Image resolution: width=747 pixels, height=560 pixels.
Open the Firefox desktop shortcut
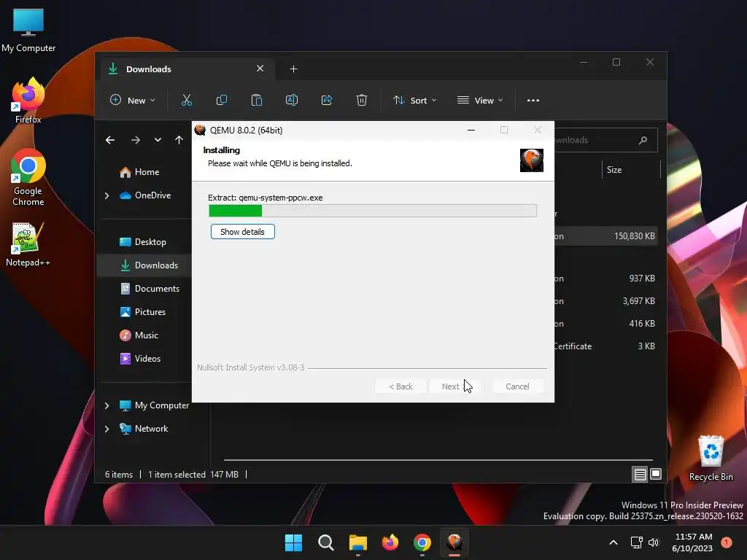pos(28,101)
